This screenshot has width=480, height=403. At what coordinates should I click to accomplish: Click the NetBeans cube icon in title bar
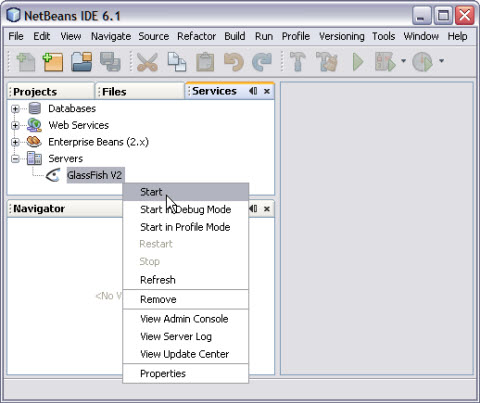click(x=14, y=15)
